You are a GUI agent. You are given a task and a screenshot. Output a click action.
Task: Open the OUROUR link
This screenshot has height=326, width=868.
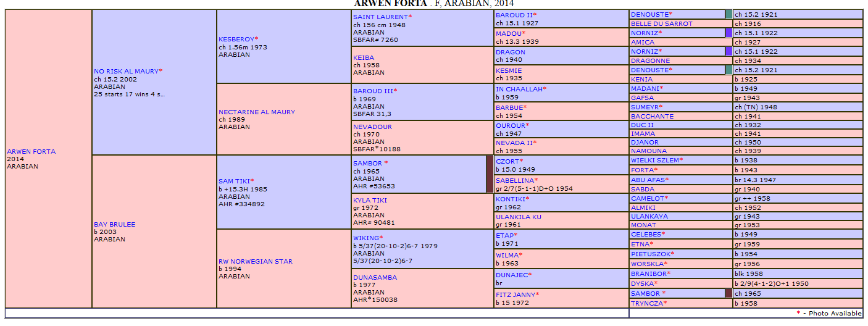click(x=511, y=126)
